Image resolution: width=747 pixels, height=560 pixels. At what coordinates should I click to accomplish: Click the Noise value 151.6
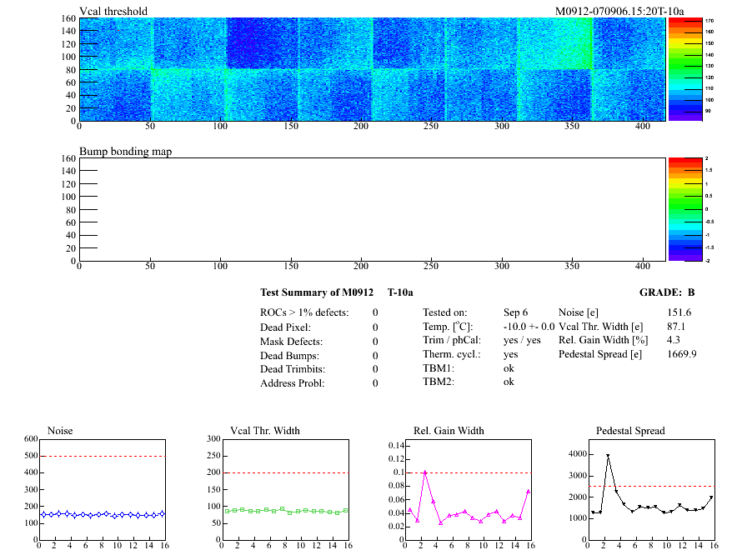(x=679, y=312)
